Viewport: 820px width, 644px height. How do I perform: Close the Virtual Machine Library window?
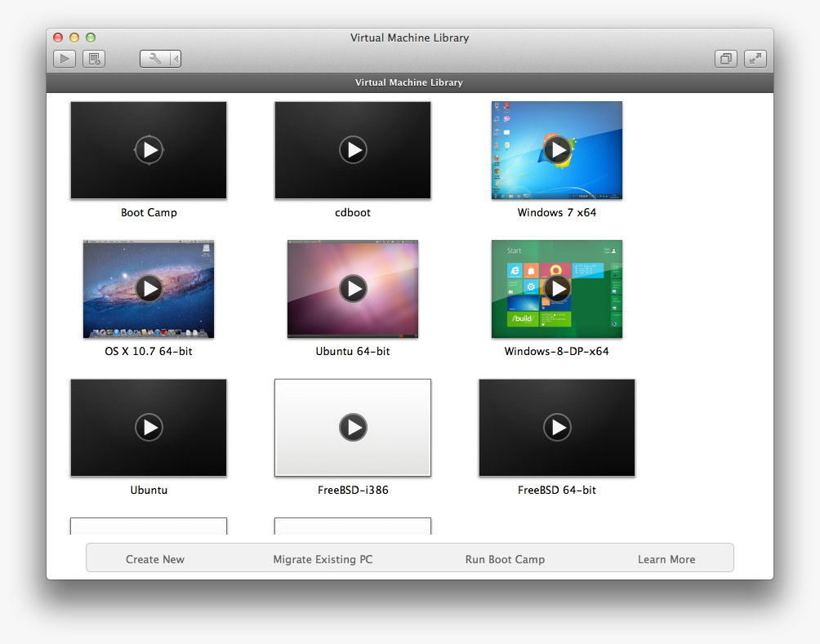coord(58,38)
